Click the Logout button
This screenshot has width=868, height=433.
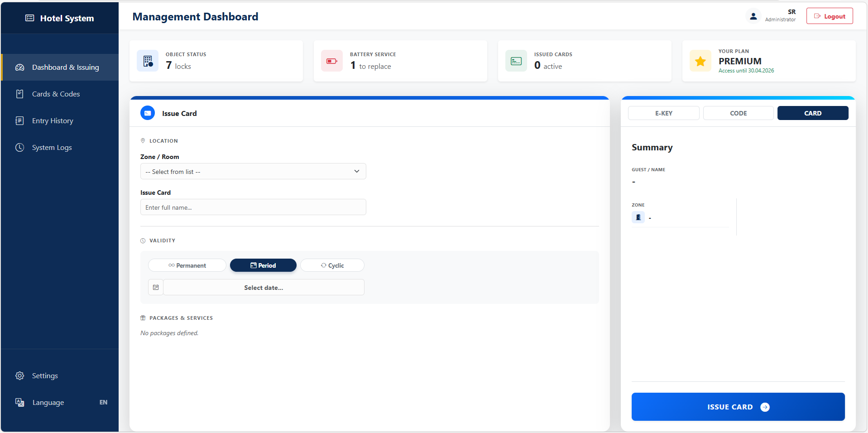829,15
